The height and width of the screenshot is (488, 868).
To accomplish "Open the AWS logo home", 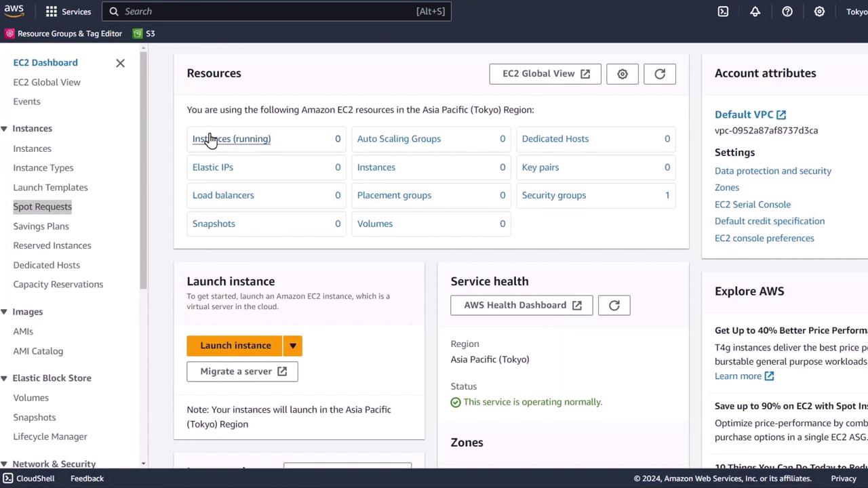I will click(14, 11).
